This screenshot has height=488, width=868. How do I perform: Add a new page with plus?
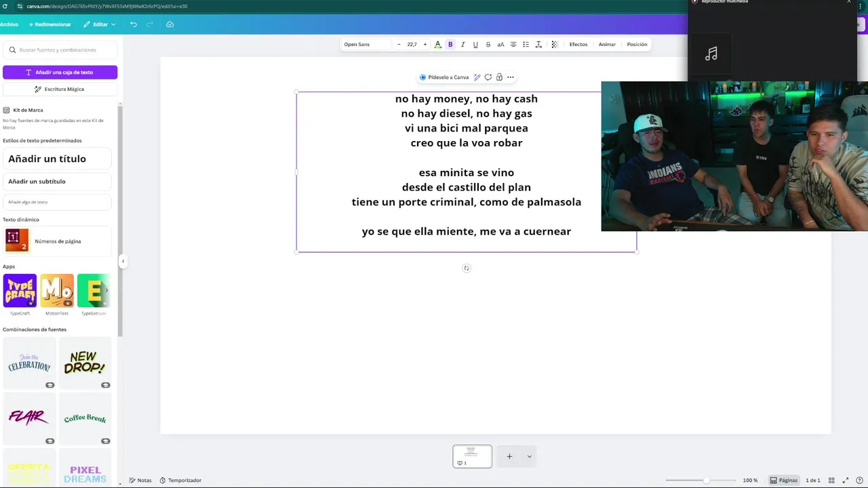point(509,457)
